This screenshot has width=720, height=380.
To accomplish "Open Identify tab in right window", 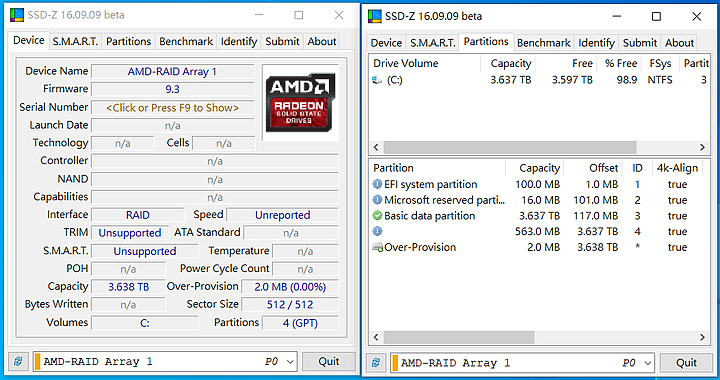I will point(596,43).
